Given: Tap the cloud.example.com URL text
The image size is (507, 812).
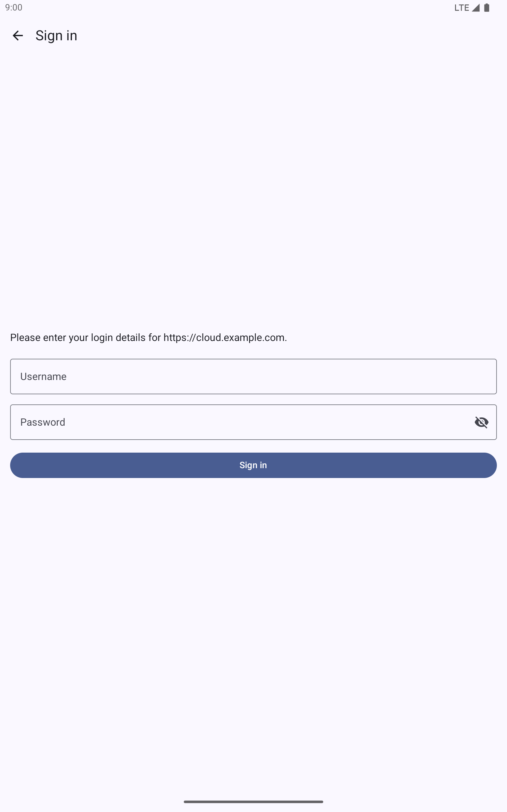Looking at the screenshot, I should 225,337.
